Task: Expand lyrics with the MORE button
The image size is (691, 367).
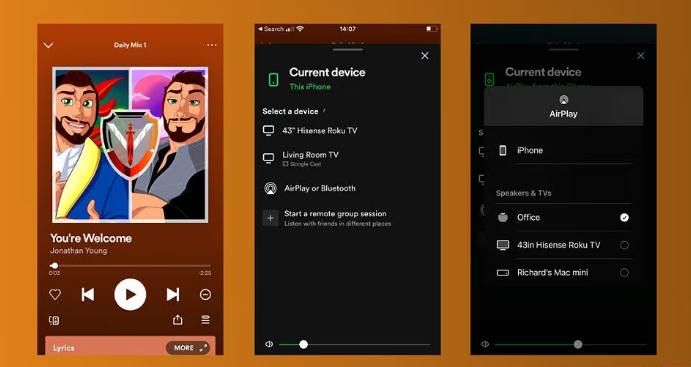Action: pos(187,348)
